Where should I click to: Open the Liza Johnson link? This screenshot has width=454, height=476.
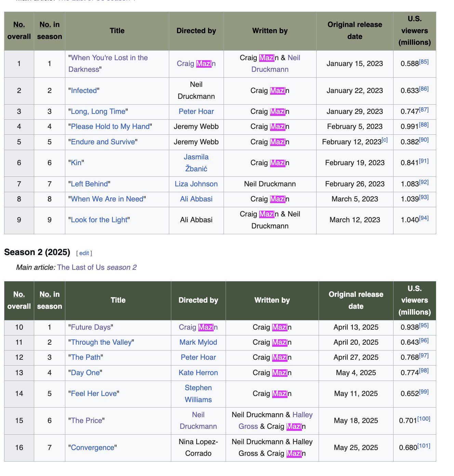pos(196,184)
